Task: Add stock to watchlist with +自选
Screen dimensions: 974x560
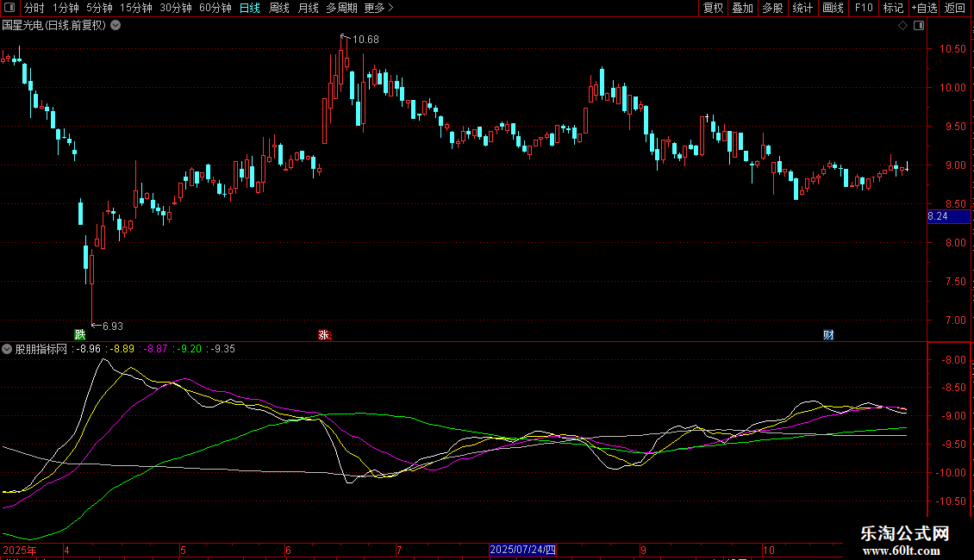Action: point(921,9)
